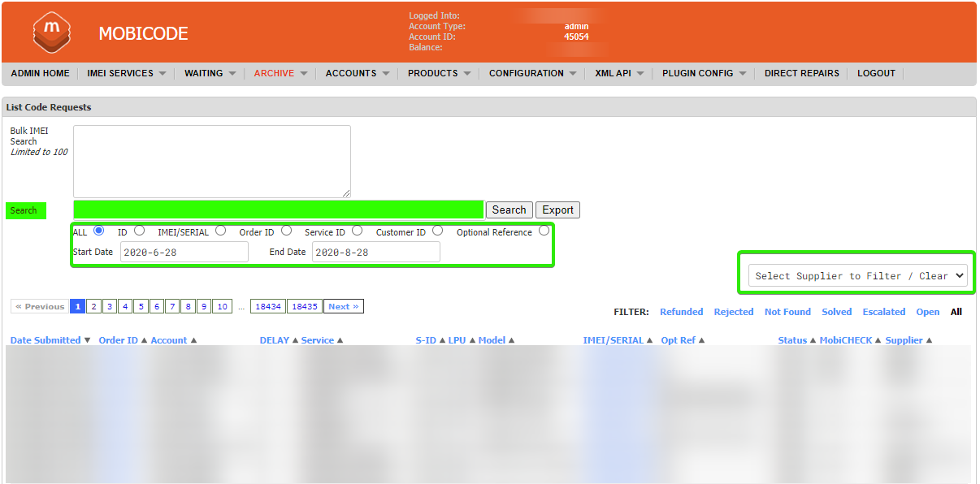Click the End Date field

[x=376, y=252]
